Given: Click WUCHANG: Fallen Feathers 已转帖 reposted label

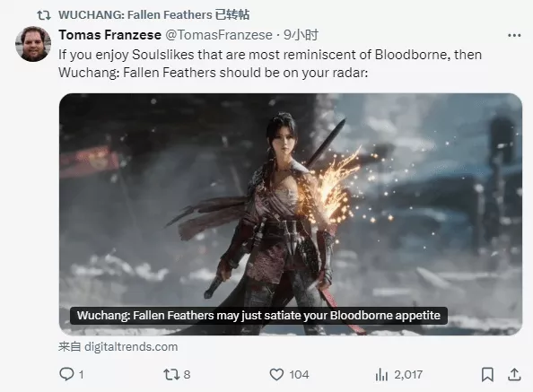Looking at the screenshot, I should [154, 14].
